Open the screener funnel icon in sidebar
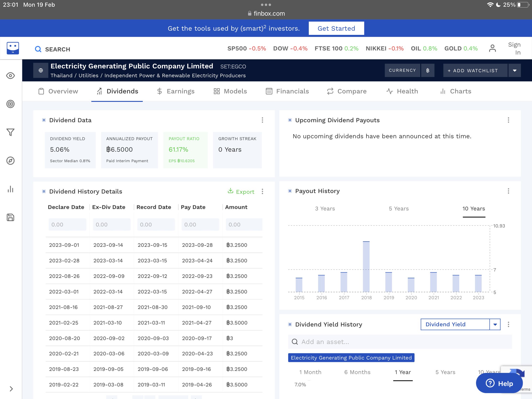Screen dimensions: 532x399 10,132
